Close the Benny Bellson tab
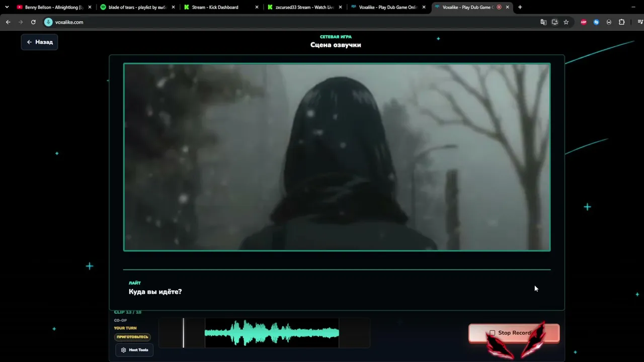 (90, 7)
